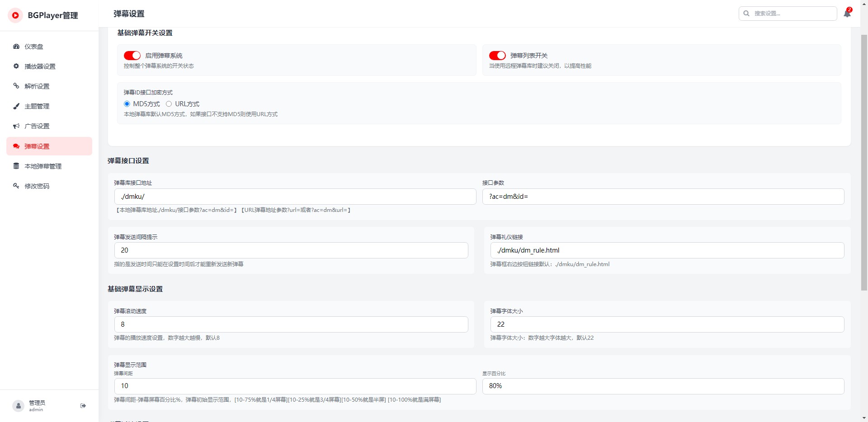Viewport: 868px width, 422px height.
Task: Click the page vertical scrollbar
Action: pyautogui.click(x=864, y=163)
